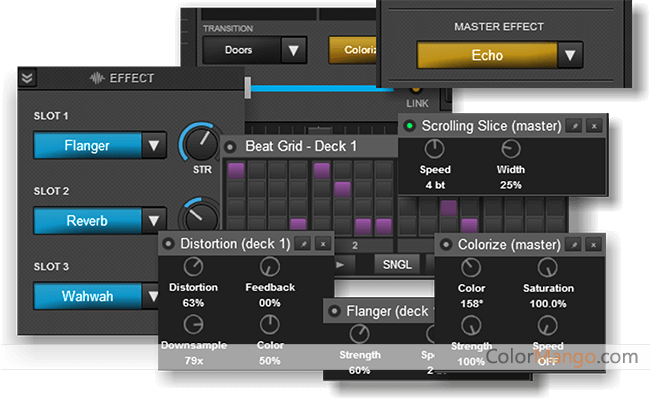The height and width of the screenshot is (399, 650).
Task: Enable the Distortion (deck 1) effect toggle
Action: 169,244
